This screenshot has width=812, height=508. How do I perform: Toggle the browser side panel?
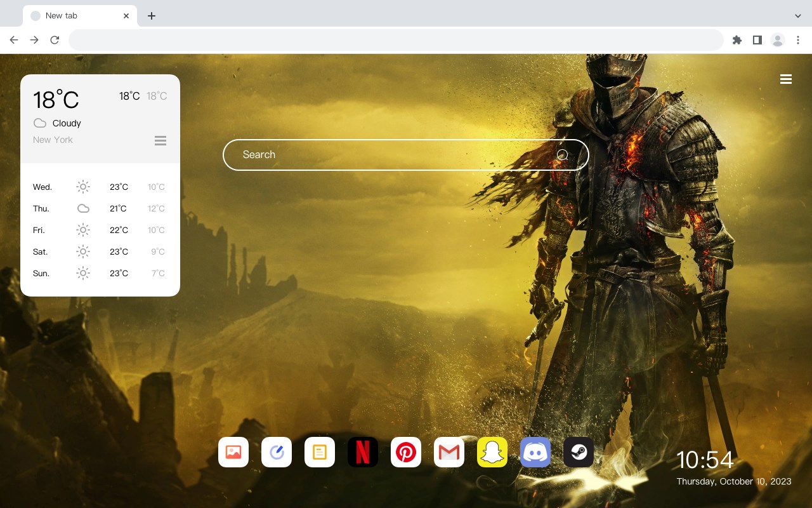[757, 40]
